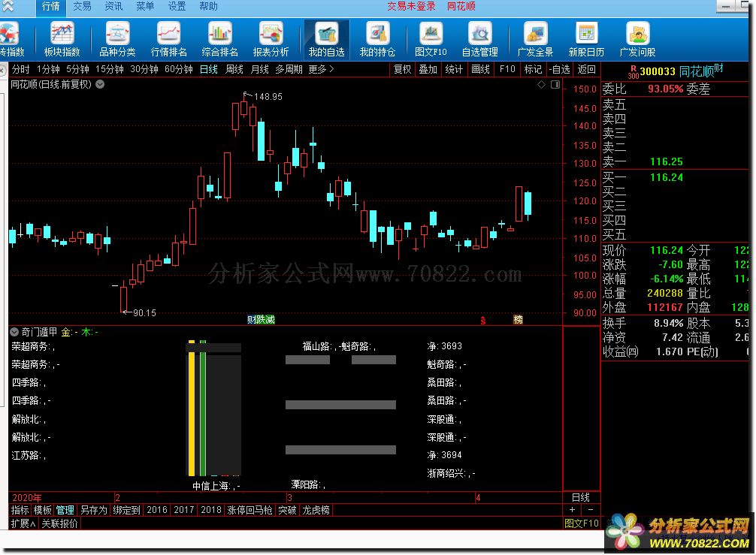Viewport: 756px width, 555px height.
Task: Click the 绑定到 option
Action: click(126, 510)
